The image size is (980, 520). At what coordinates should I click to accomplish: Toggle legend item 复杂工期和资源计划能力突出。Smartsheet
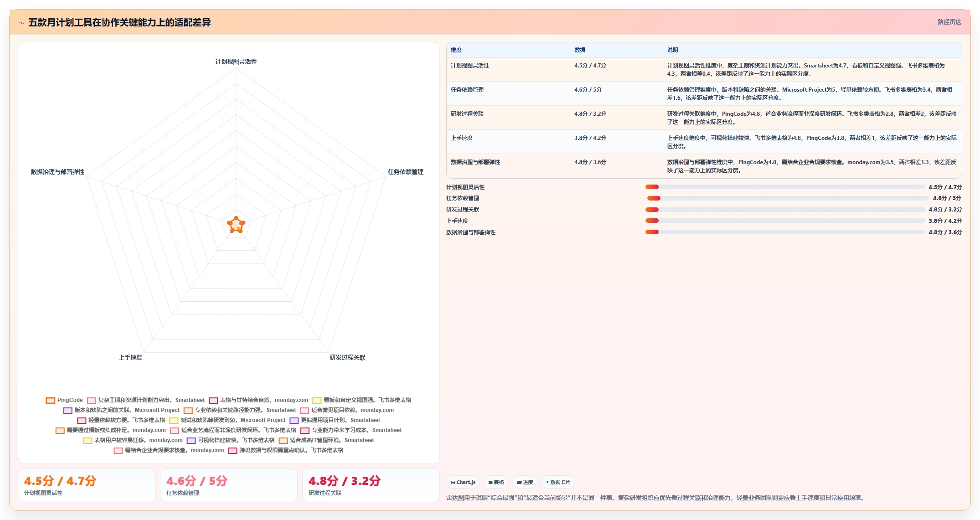(146, 400)
